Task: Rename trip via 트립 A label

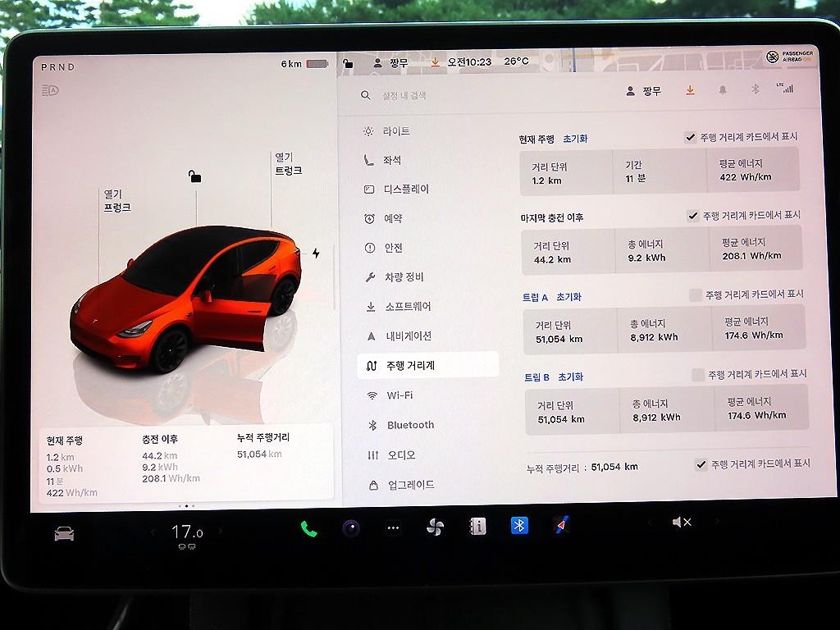Action: pyautogui.click(x=535, y=297)
